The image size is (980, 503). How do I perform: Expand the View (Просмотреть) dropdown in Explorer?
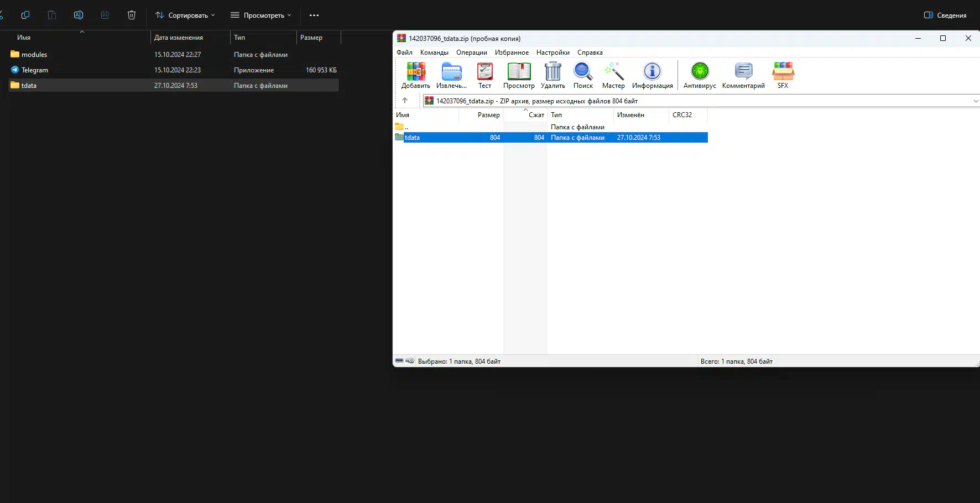click(261, 15)
